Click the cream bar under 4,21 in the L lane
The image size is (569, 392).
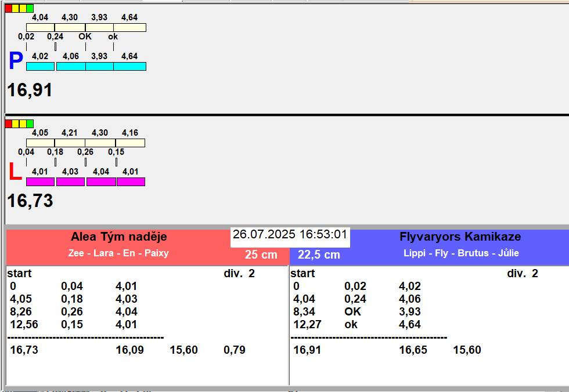tap(70, 143)
